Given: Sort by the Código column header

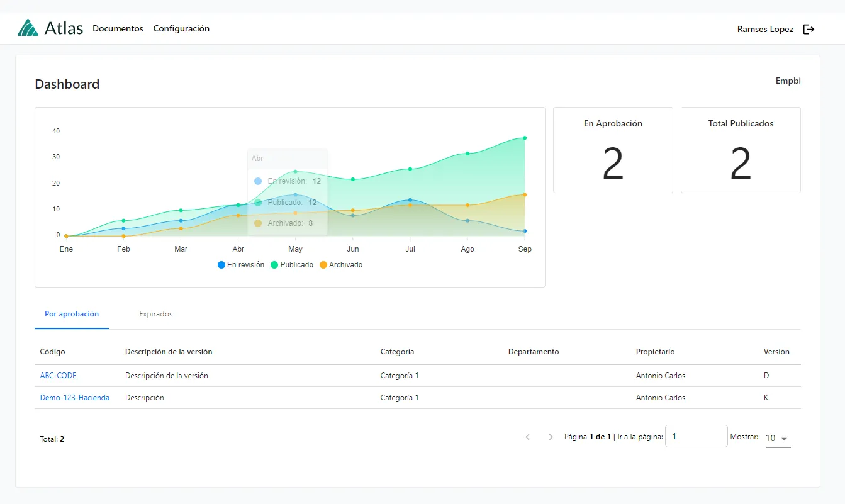Looking at the screenshot, I should (x=52, y=352).
